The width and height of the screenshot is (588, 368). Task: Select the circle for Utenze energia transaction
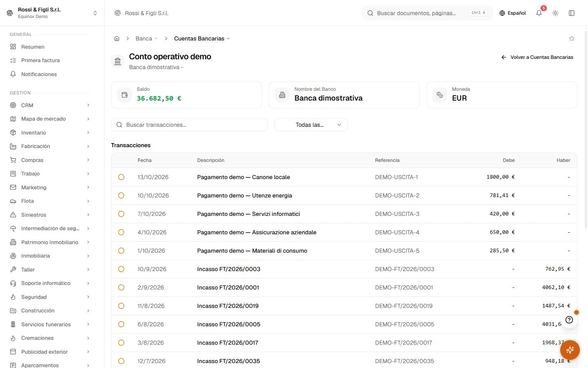point(121,195)
